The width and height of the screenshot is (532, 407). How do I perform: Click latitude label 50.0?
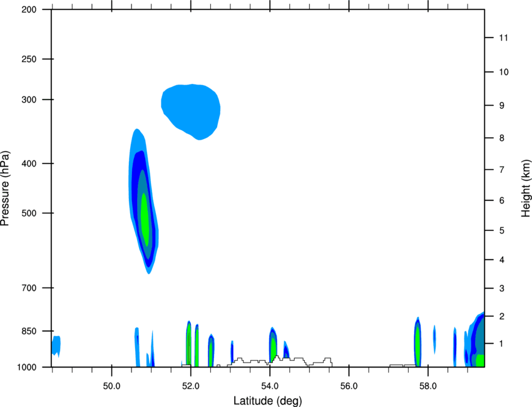111,386
